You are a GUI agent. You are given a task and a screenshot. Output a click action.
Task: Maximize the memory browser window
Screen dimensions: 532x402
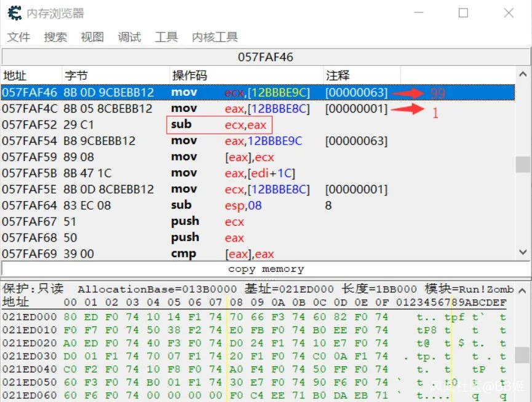[463, 13]
